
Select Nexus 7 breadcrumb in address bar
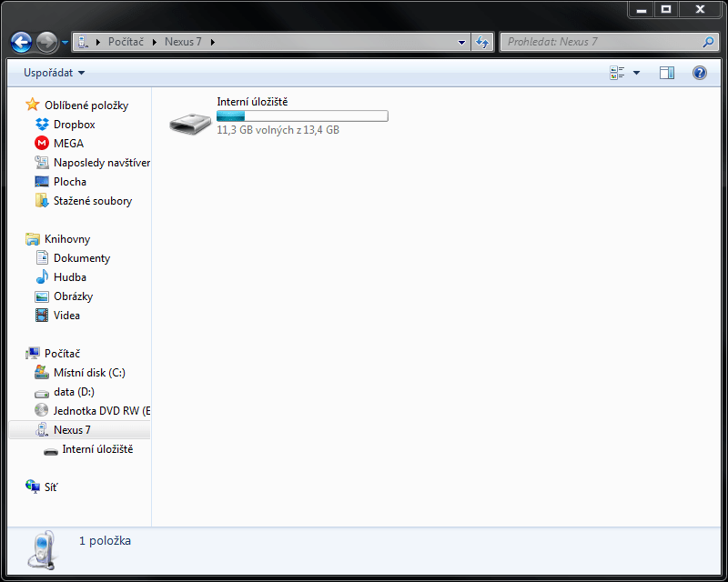point(183,42)
